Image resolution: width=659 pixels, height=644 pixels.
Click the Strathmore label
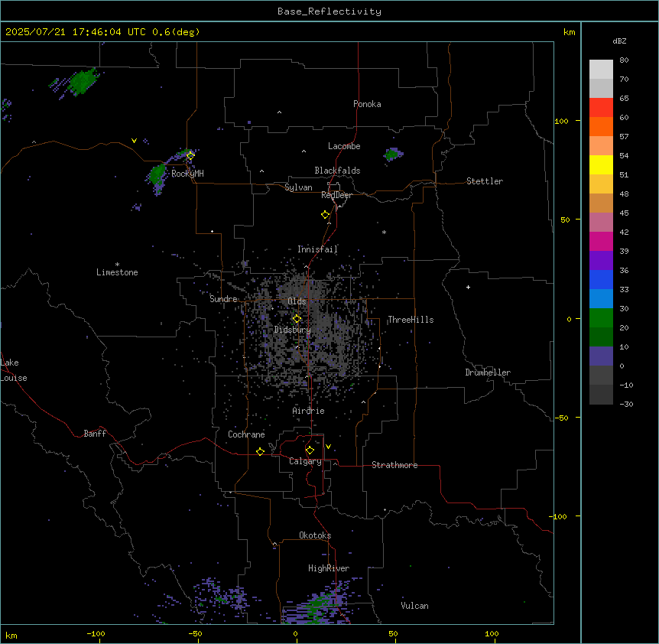click(x=394, y=465)
